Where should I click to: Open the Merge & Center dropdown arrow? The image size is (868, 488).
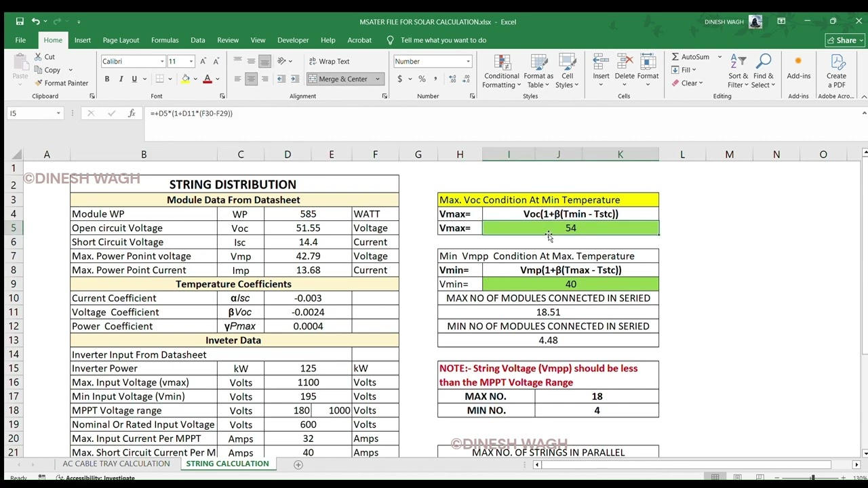click(377, 79)
